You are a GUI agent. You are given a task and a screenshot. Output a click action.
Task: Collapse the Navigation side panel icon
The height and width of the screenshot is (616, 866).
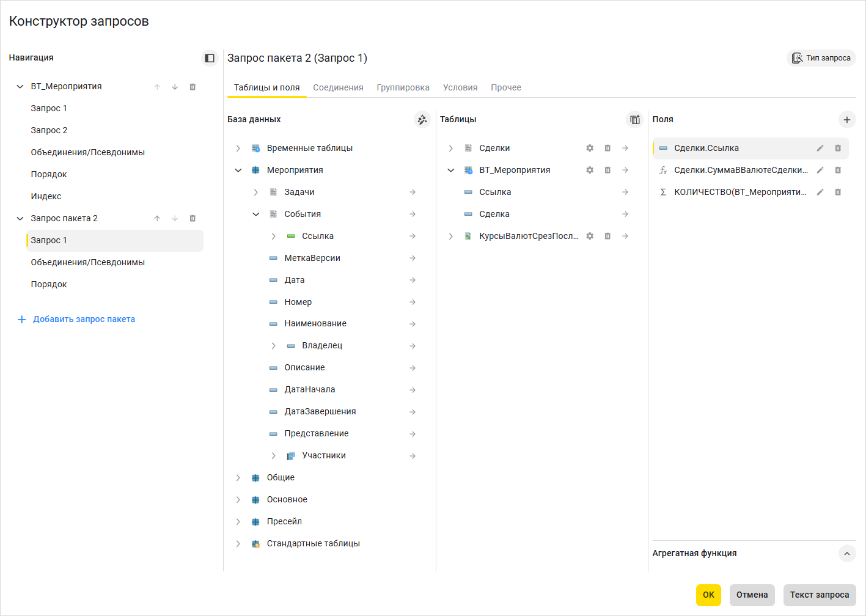click(210, 58)
